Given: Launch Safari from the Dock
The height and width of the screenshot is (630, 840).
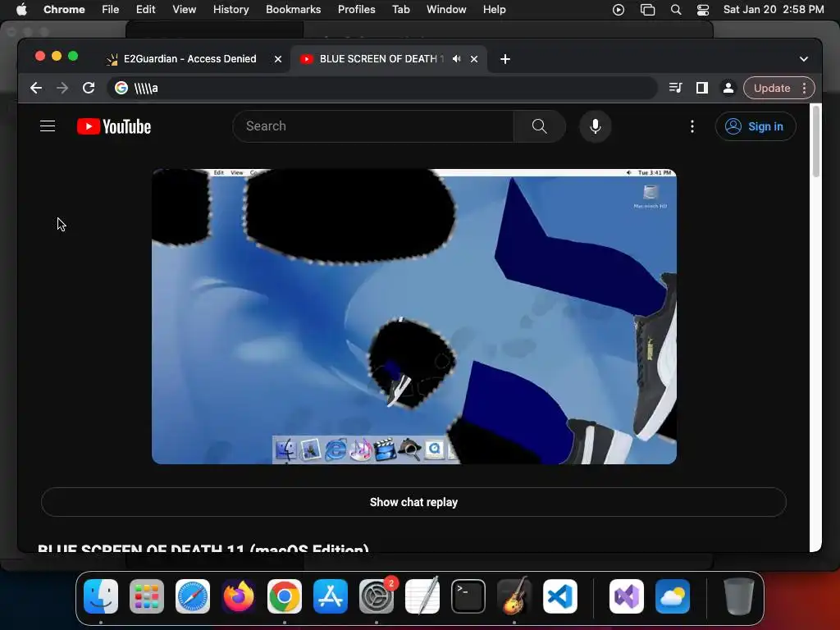Looking at the screenshot, I should tap(192, 596).
